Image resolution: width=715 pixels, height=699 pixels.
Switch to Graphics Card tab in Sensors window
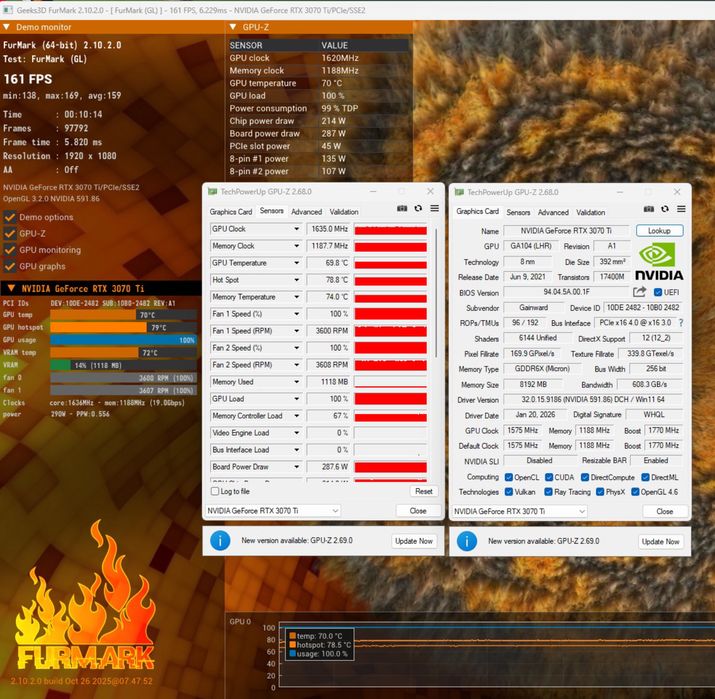point(231,212)
